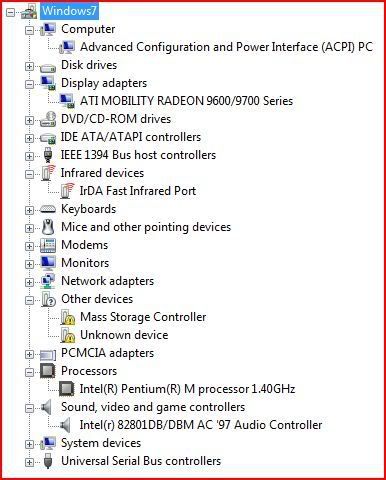Collapse the Windows7 root node
This screenshot has height=480, width=386.
pyautogui.click(x=11, y=12)
